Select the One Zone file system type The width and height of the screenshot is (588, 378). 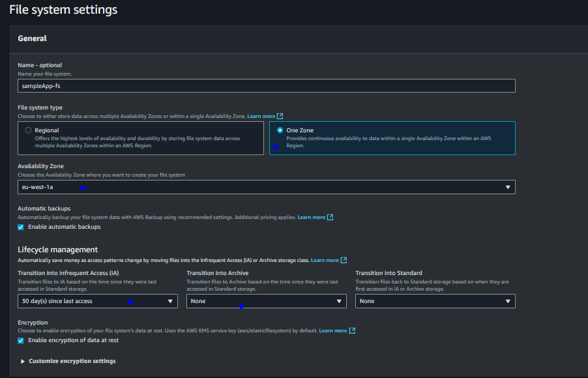click(280, 130)
